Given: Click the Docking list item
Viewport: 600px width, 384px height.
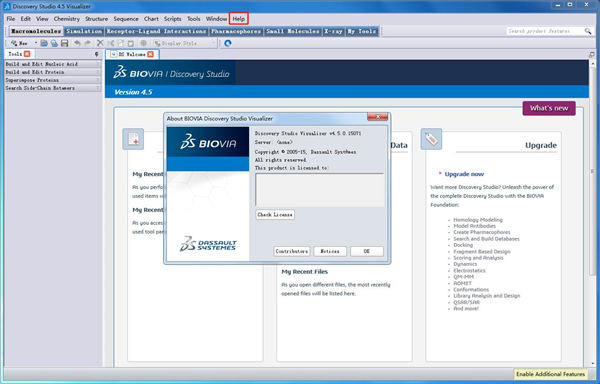Looking at the screenshot, I should click(x=463, y=245).
